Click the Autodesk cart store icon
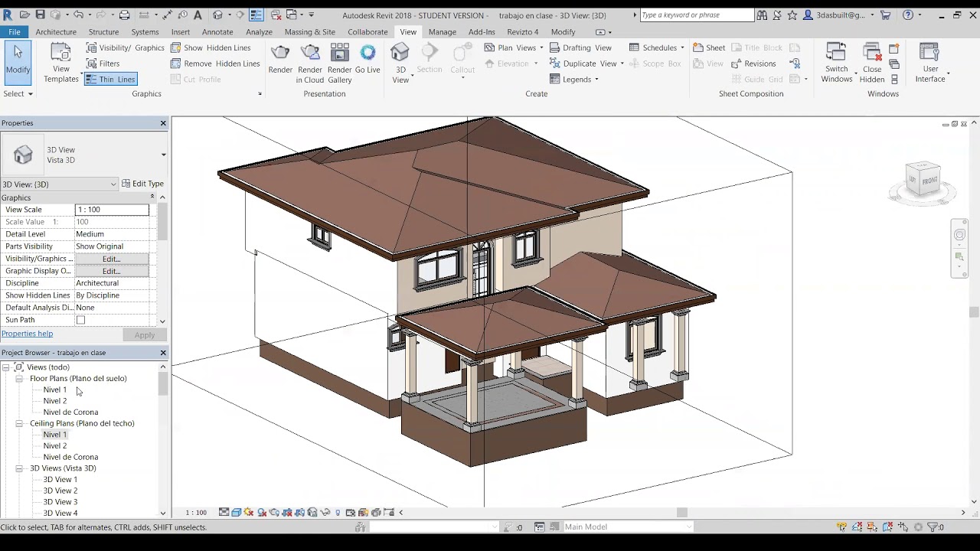980x551 pixels. (x=886, y=15)
